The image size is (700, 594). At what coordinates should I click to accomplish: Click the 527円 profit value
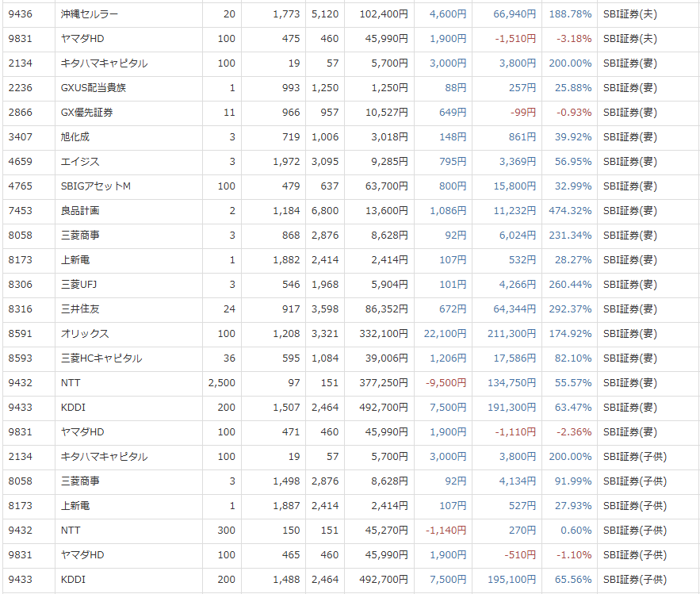pyautogui.click(x=522, y=505)
